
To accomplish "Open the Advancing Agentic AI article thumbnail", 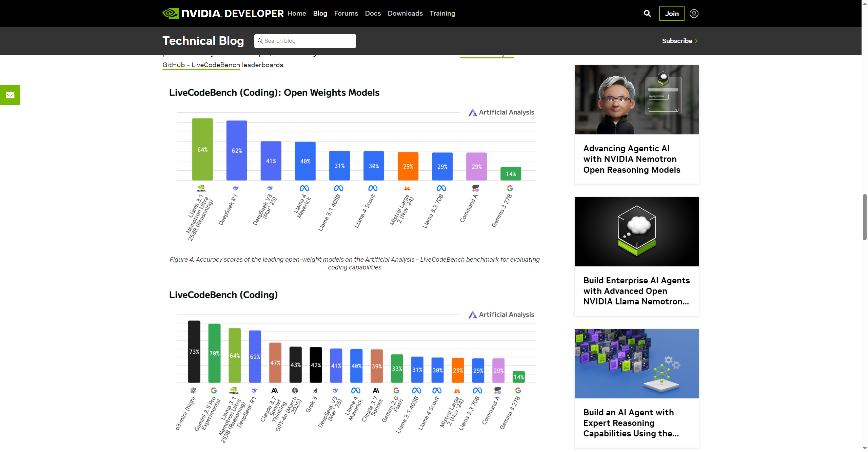I will (x=636, y=99).
